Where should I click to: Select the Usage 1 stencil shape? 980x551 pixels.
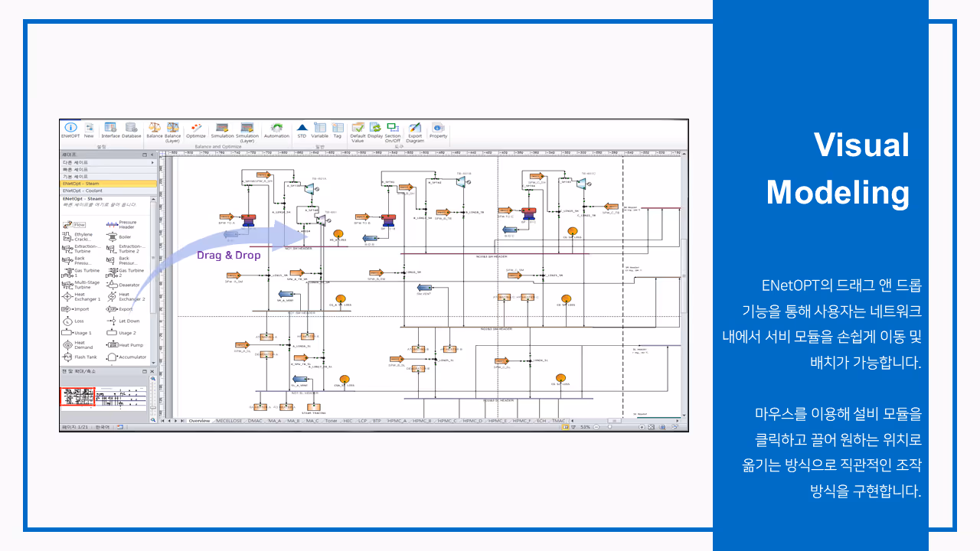coord(77,333)
